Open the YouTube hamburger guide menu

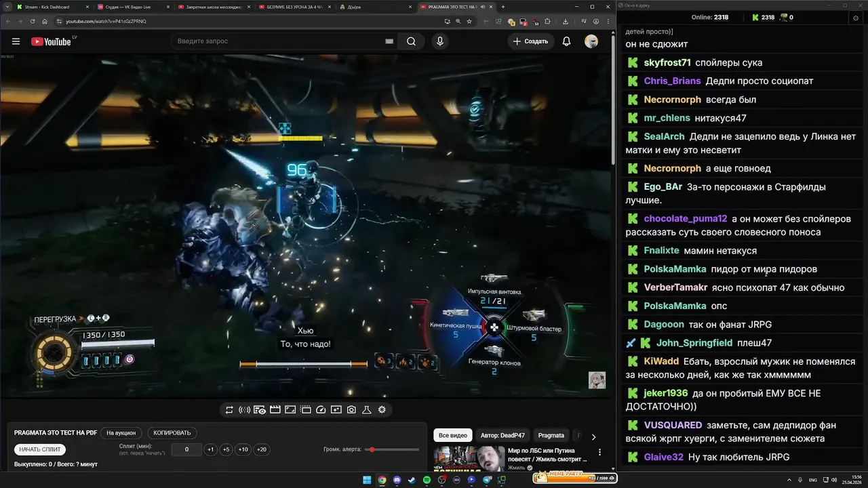16,41
